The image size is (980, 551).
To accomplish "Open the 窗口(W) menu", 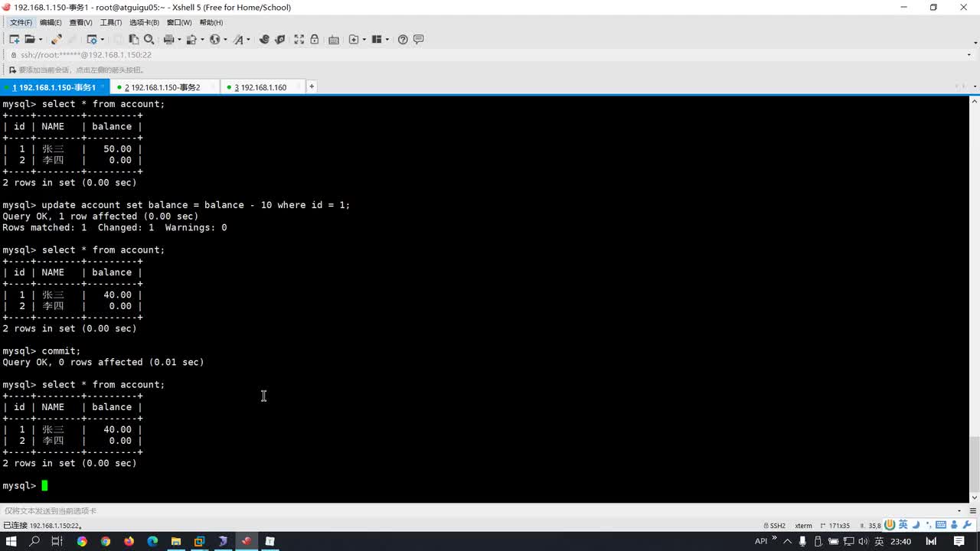I will (179, 22).
